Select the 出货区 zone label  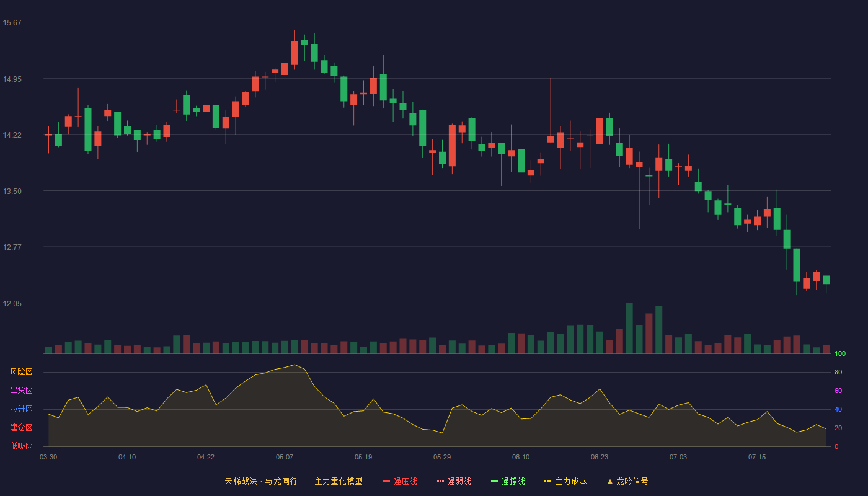pyautogui.click(x=21, y=391)
